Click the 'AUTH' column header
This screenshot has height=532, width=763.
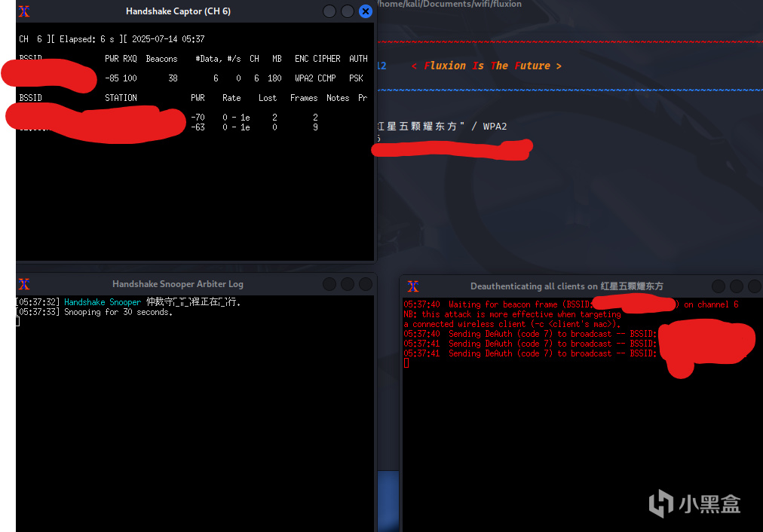(x=358, y=59)
